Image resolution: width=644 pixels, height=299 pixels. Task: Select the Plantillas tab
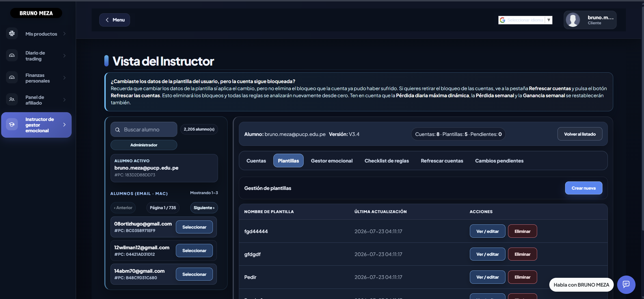coord(288,161)
